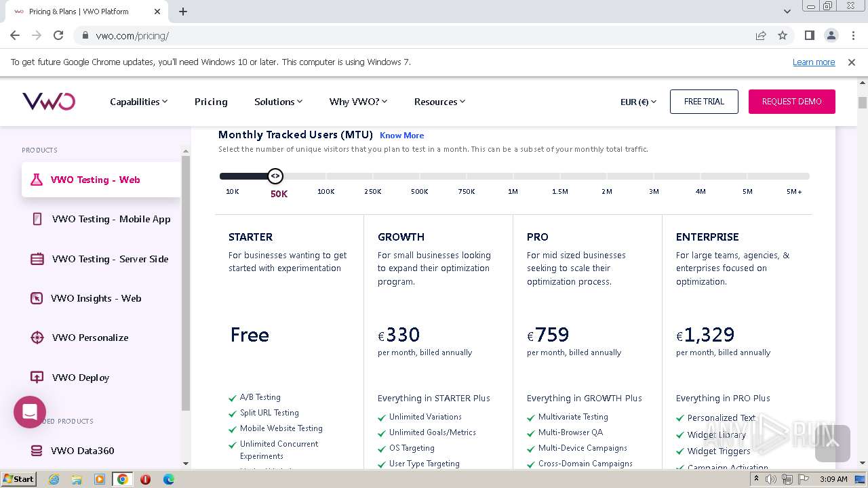
Task: Bookmark this page with star
Action: click(783, 35)
